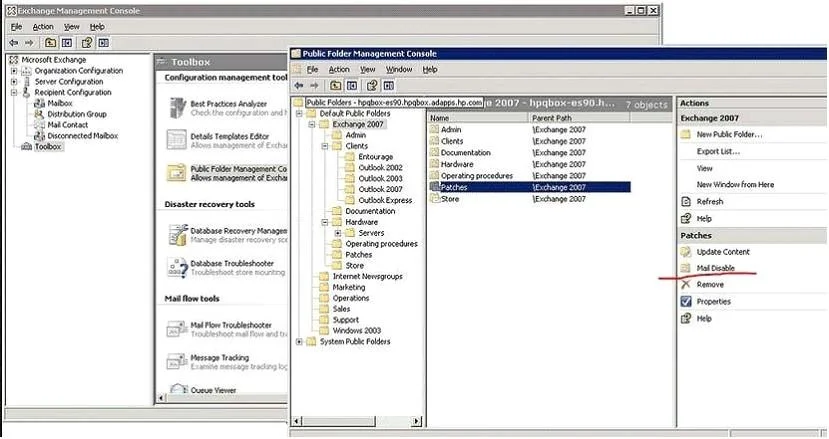Screen dimensions: 829x439
Task: Click New Public Folder icon in Actions pane
Action: coord(686,134)
